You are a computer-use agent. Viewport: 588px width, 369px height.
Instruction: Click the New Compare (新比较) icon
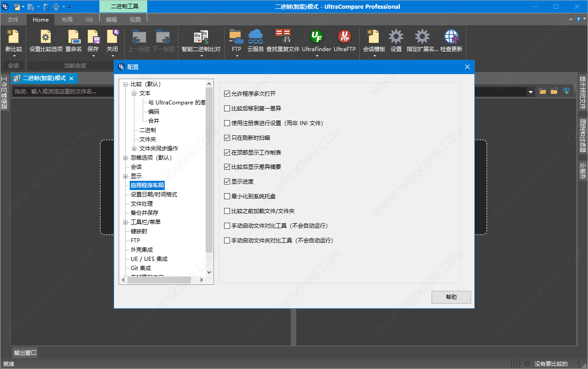pyautogui.click(x=13, y=37)
